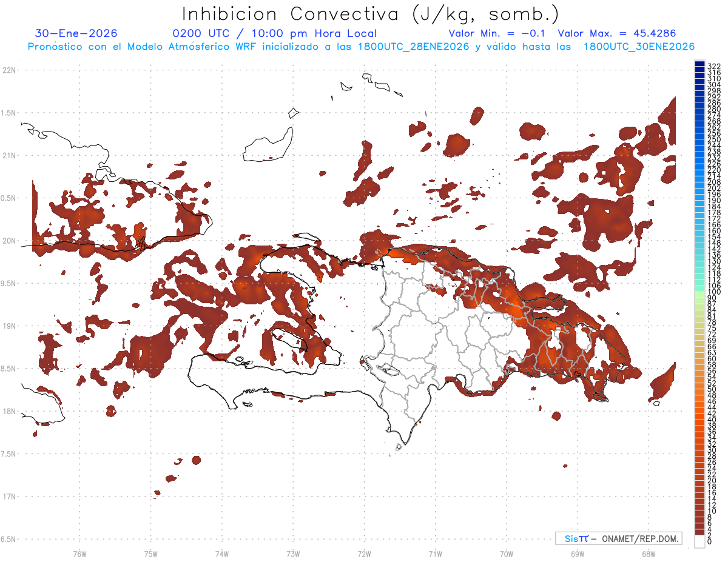Click '0200 UTC / 10:00 pm Hora Local'
The width and height of the screenshot is (728, 562).
(x=275, y=34)
